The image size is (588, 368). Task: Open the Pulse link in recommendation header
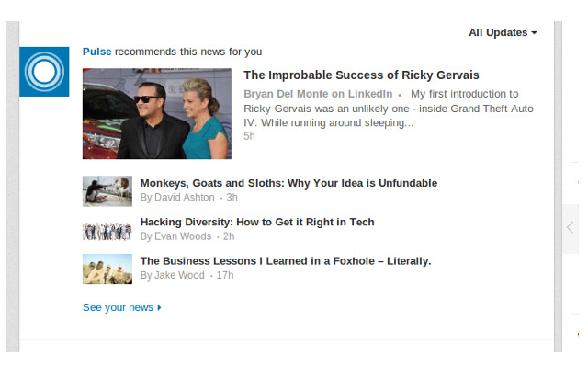pyautogui.click(x=97, y=52)
